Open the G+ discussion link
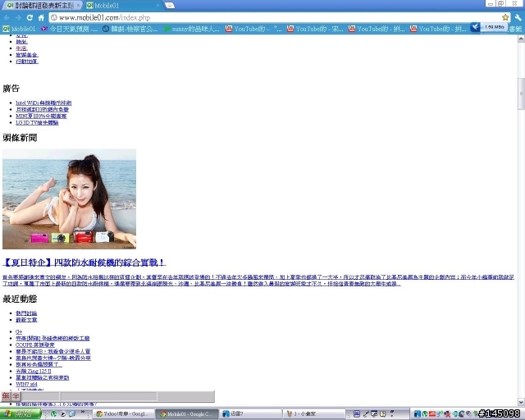 click(19, 331)
